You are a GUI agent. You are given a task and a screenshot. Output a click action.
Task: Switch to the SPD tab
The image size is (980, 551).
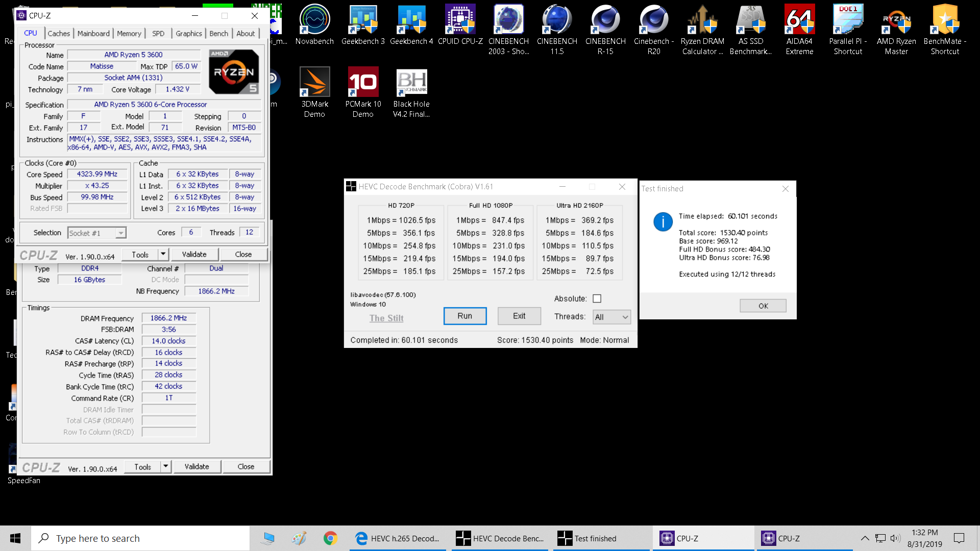158,34
